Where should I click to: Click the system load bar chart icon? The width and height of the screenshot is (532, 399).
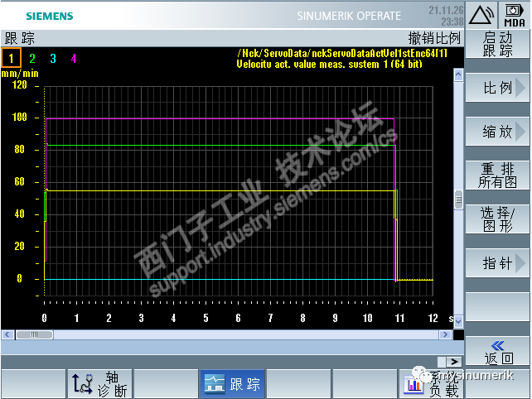pyautogui.click(x=414, y=385)
